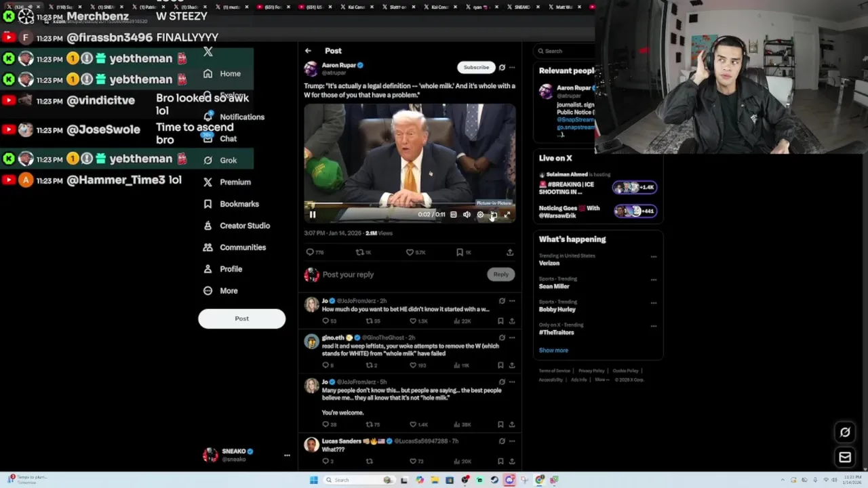868x488 pixels.
Task: Toggle captions on the video player
Action: point(454,215)
